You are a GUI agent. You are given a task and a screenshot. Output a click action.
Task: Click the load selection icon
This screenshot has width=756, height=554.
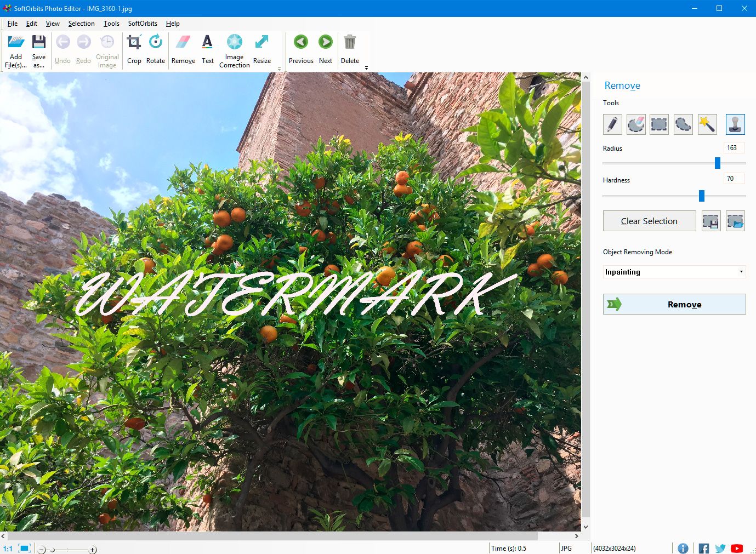coord(735,221)
